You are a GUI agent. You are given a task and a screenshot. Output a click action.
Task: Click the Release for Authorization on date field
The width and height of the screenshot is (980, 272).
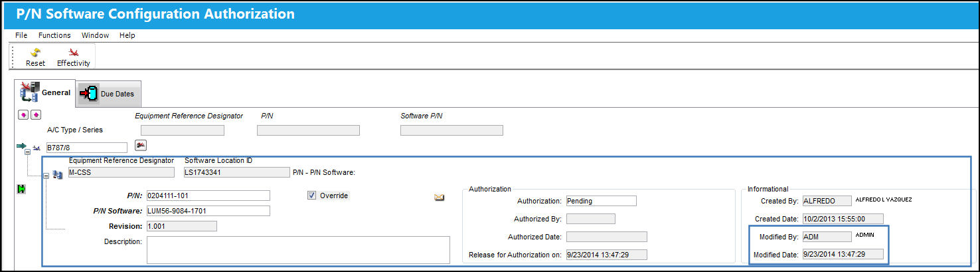click(x=606, y=255)
